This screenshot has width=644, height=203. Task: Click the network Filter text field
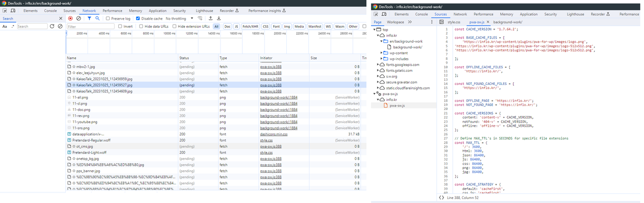90,26
